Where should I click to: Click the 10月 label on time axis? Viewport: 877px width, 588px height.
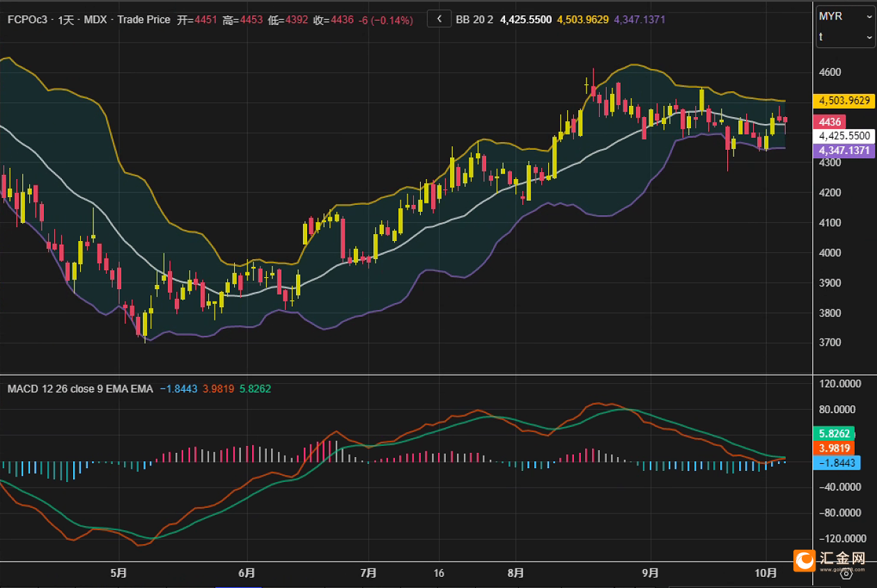click(x=766, y=573)
